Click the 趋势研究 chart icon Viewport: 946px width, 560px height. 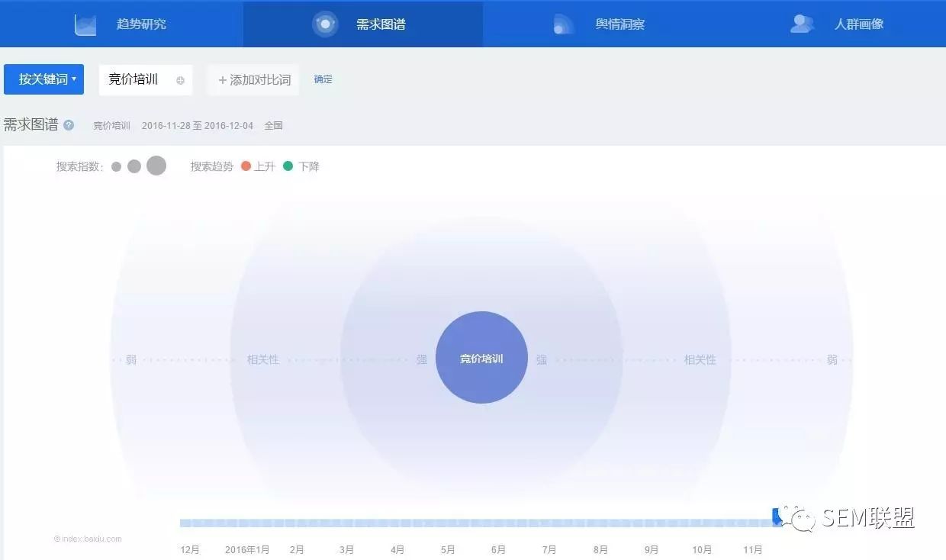click(x=85, y=24)
